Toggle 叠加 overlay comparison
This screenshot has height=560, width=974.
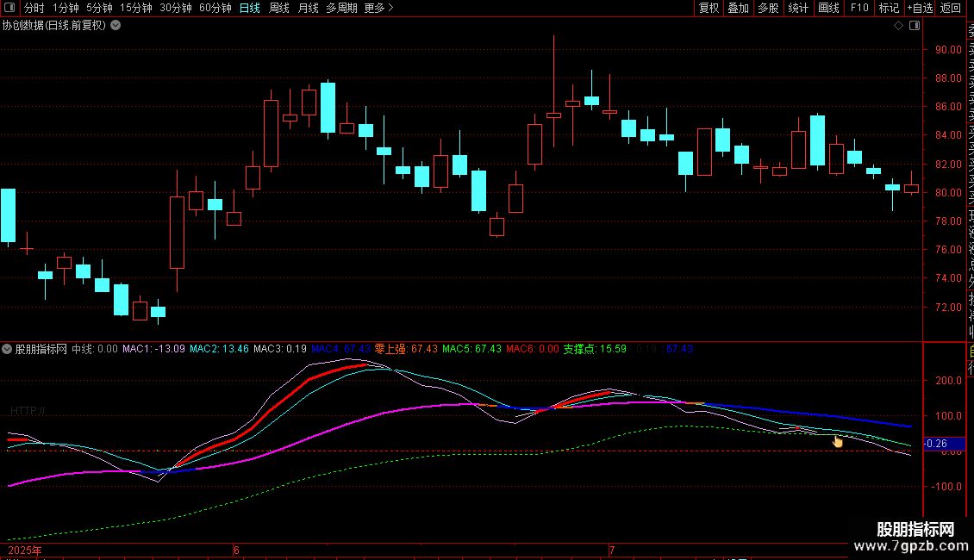click(738, 9)
